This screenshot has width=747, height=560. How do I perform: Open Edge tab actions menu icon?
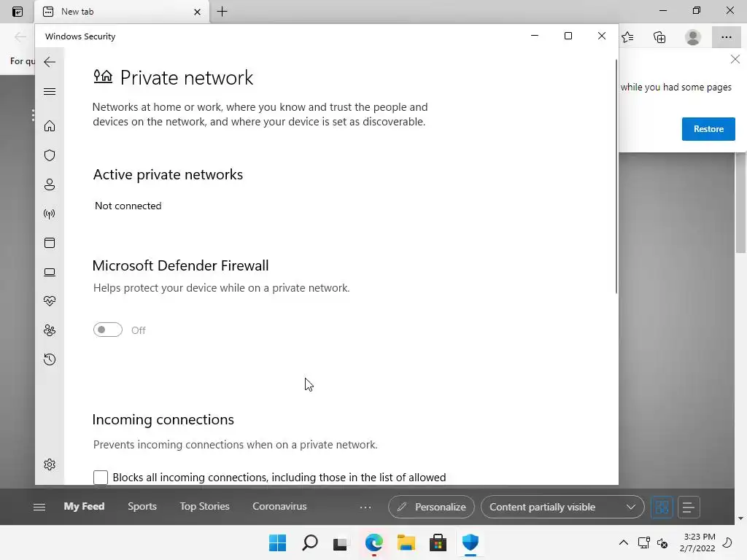(x=18, y=12)
